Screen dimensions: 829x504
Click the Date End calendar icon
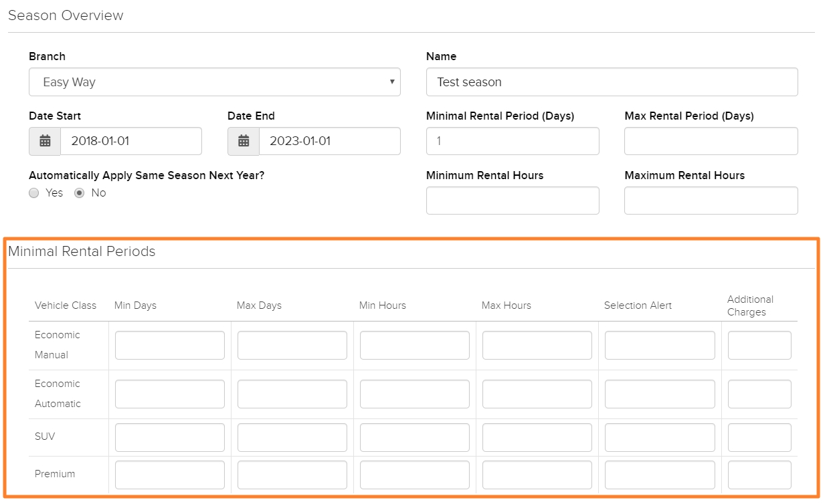[244, 141]
